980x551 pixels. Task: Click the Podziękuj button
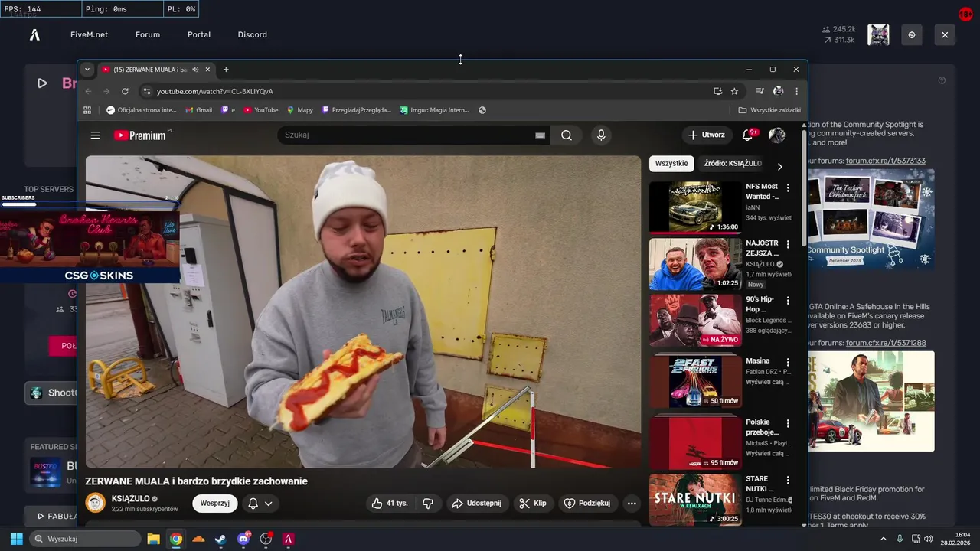pyautogui.click(x=587, y=503)
